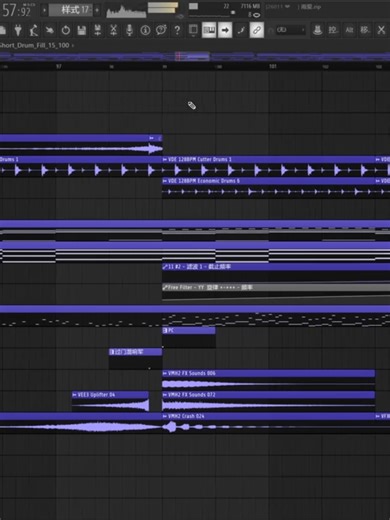Open the pattern selector 样式 17
The image size is (390, 520).
click(71, 10)
